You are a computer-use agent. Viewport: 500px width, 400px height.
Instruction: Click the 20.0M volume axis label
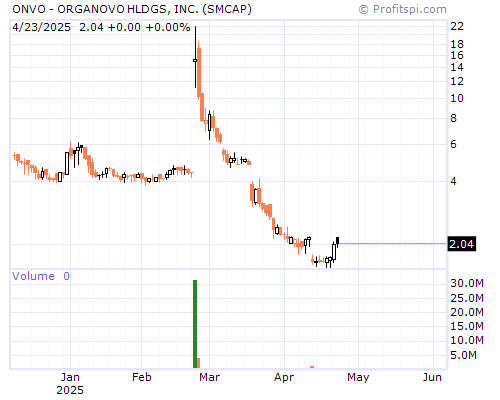click(x=467, y=312)
